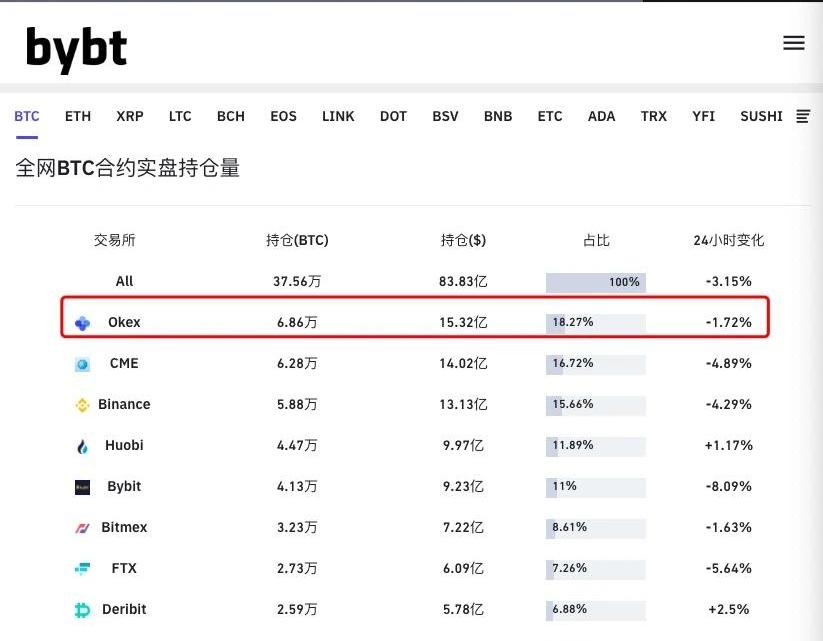Sort by 24小时变化 column header
The width and height of the screenshot is (823, 641).
pos(728,240)
